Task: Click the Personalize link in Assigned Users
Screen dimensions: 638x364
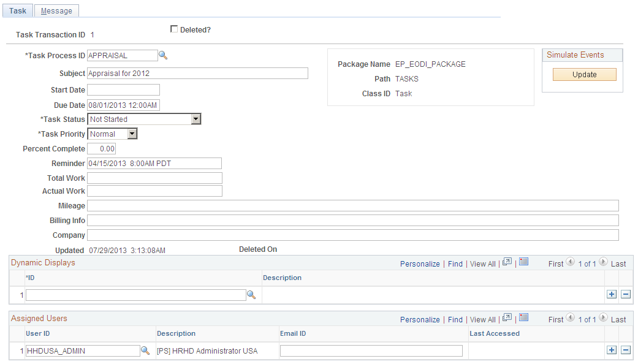Action: 420,319
